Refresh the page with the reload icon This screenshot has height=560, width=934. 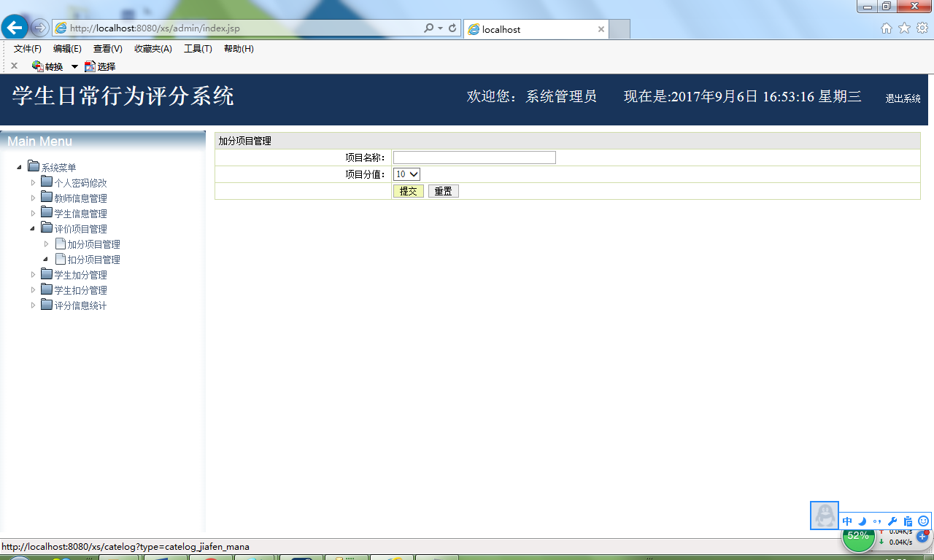point(453,28)
